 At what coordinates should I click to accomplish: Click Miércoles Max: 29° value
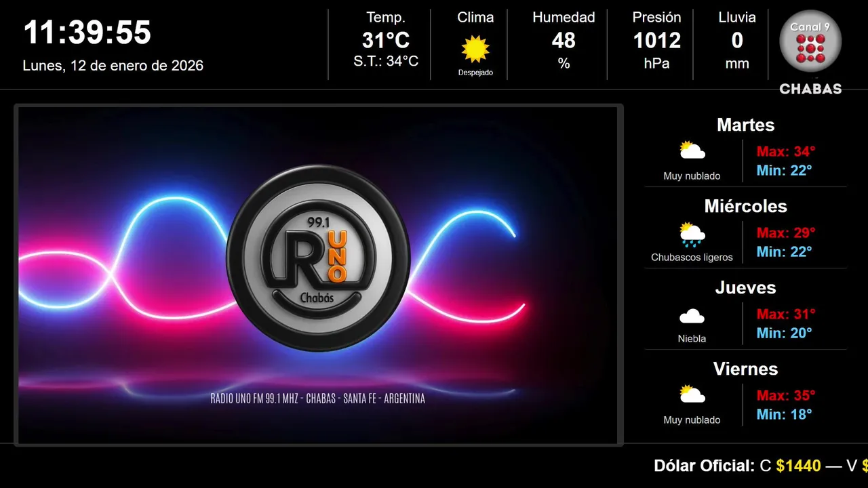786,232
